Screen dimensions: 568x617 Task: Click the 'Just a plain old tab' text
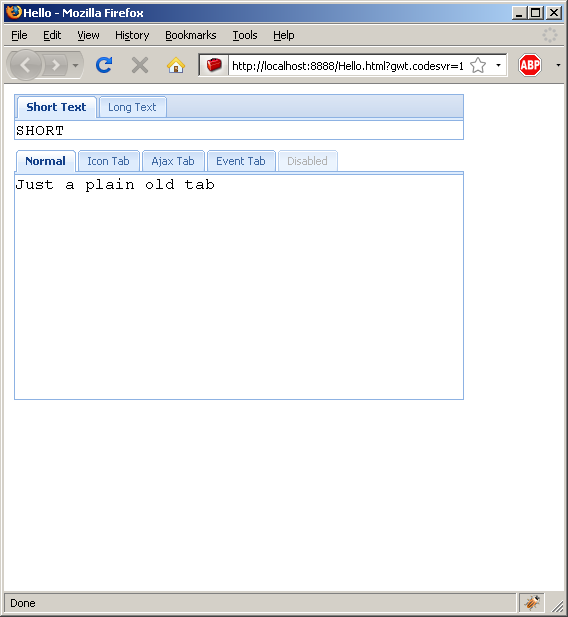point(115,185)
